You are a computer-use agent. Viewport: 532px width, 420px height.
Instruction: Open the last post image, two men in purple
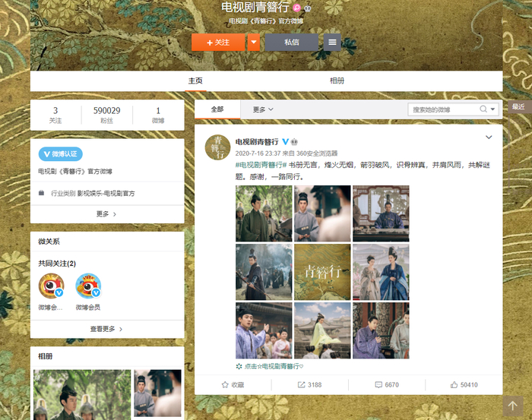(x=381, y=330)
